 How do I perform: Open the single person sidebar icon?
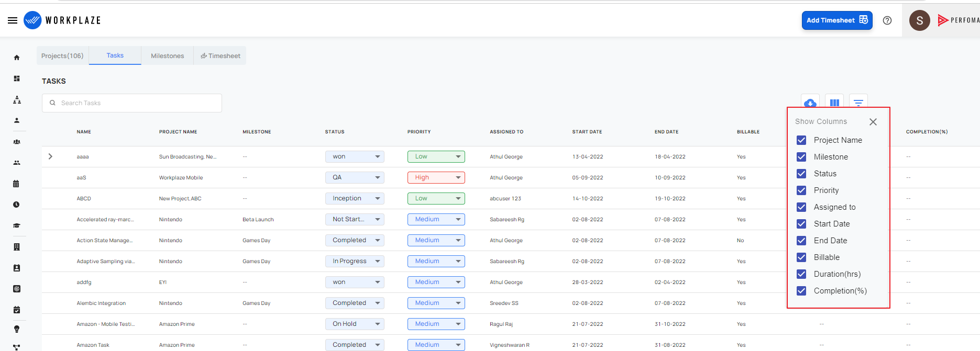tap(17, 120)
